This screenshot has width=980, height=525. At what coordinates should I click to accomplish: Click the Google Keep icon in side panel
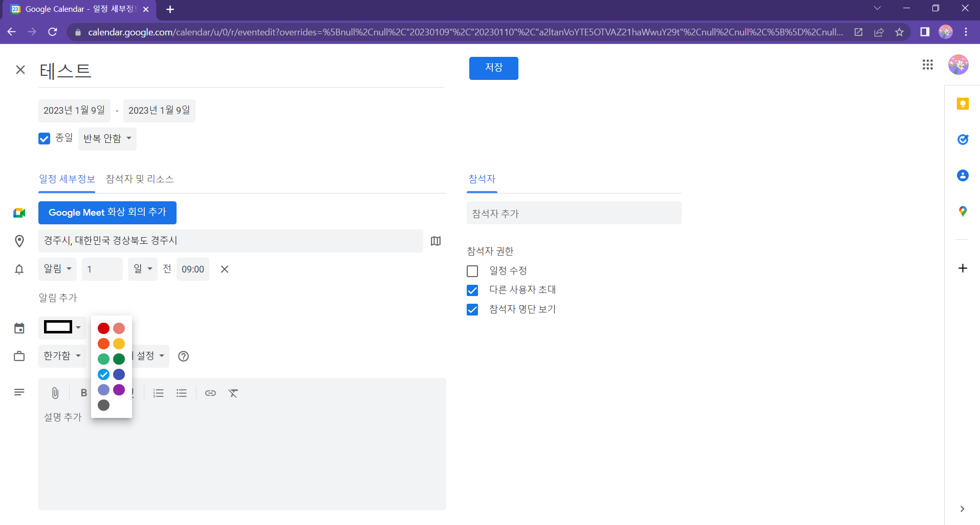963,104
